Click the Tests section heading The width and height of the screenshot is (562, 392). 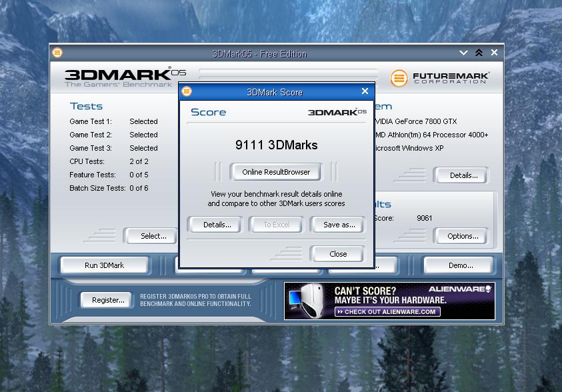[x=86, y=107]
